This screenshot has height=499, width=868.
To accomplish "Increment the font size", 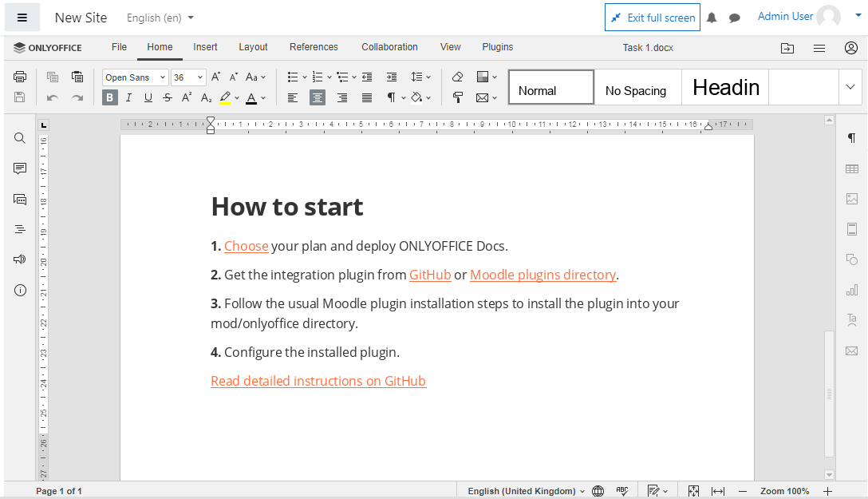I will (x=216, y=77).
